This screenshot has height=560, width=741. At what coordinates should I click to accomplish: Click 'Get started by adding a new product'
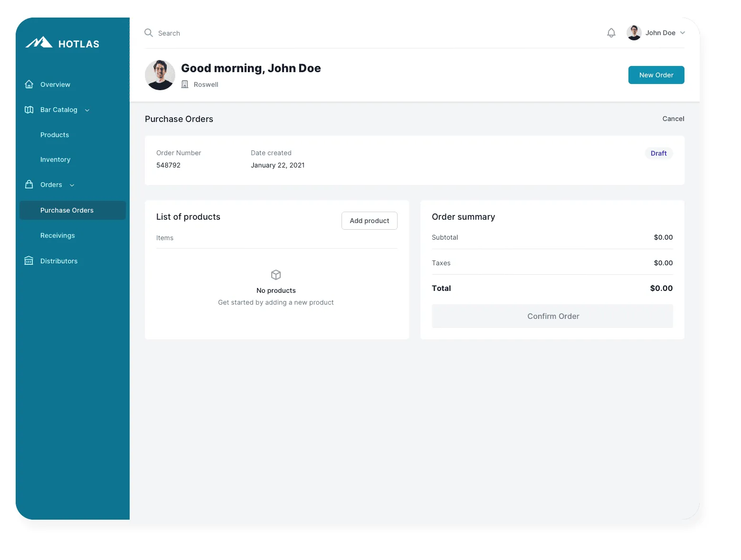click(x=276, y=302)
